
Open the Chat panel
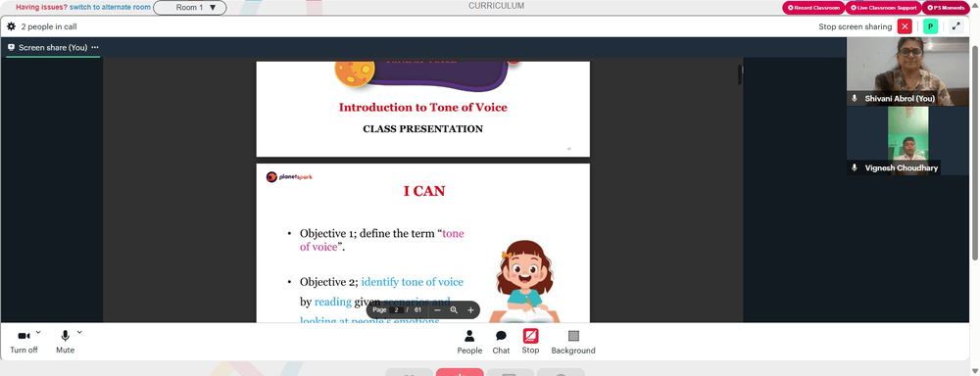(501, 343)
